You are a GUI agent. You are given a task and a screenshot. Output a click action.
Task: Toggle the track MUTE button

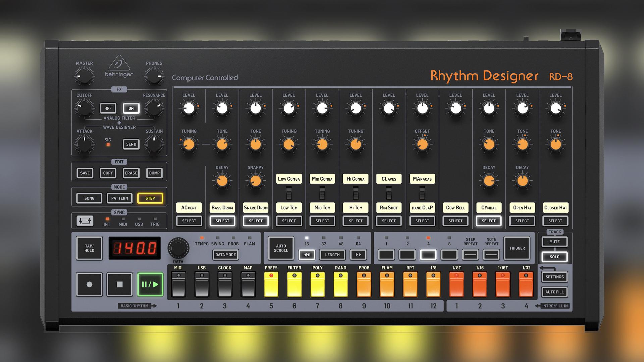coord(554,242)
